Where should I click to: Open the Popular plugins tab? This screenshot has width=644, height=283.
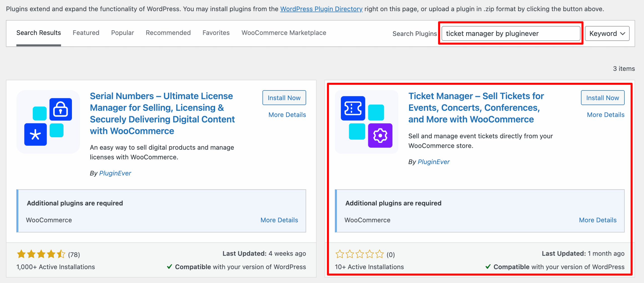(x=123, y=33)
